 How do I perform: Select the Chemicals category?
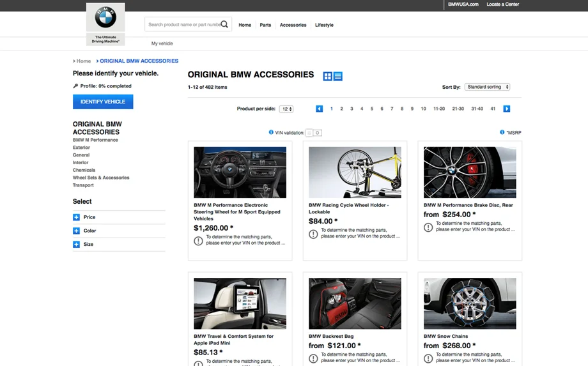[x=84, y=170]
